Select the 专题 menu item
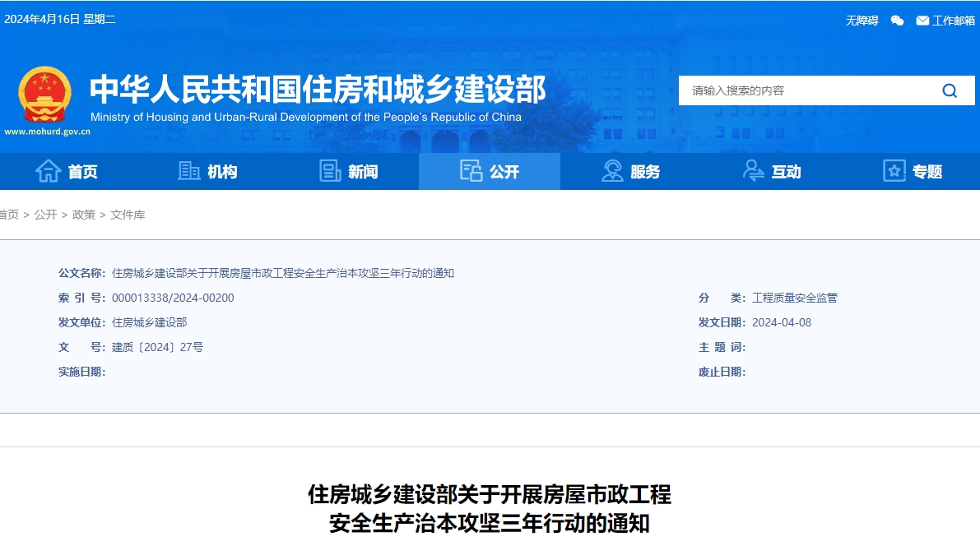The image size is (980, 555). pos(912,170)
